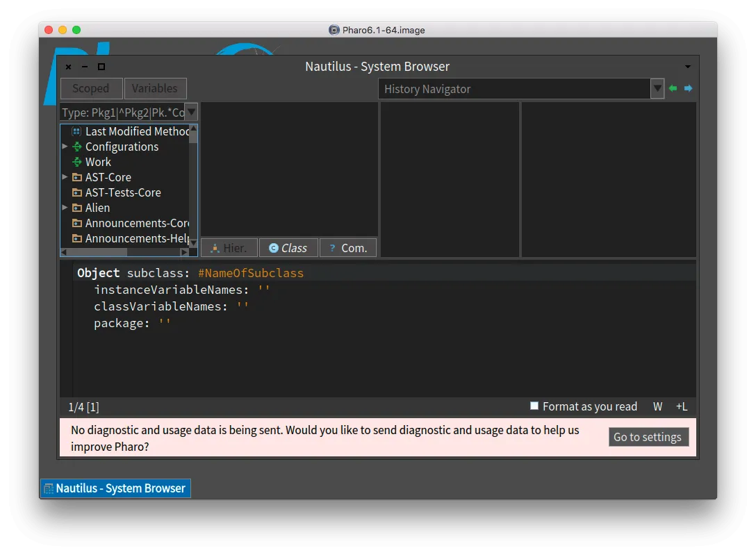The image size is (756, 555).
Task: Click the package list scroll down arrow
Action: click(x=193, y=243)
